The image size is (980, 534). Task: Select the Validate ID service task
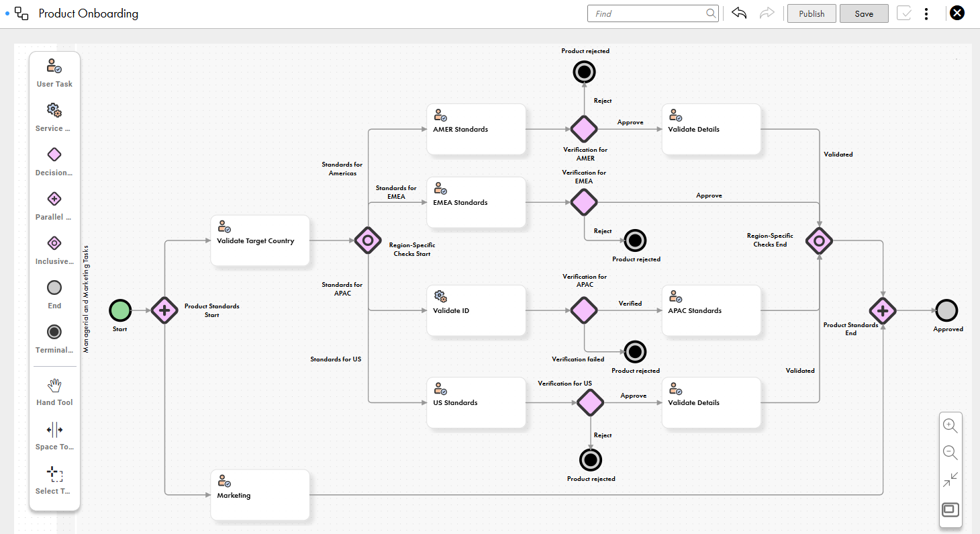(476, 310)
